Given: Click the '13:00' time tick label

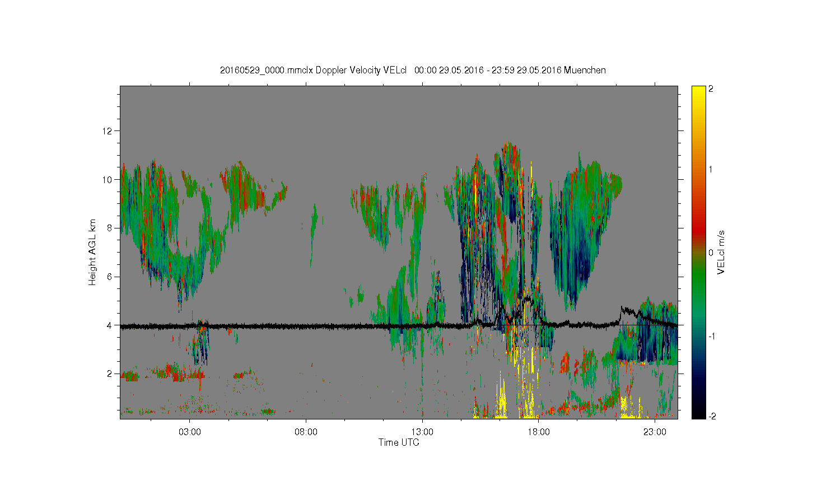Looking at the screenshot, I should point(422,432).
